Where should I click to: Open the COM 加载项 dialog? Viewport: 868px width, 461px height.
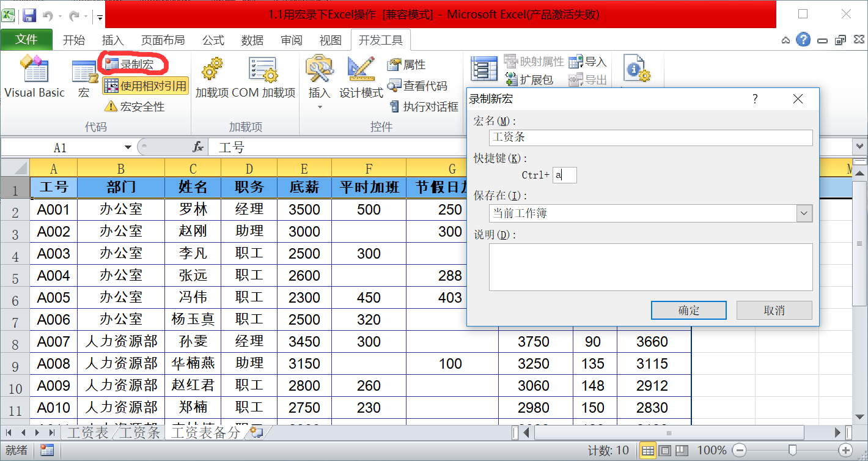coord(263,77)
